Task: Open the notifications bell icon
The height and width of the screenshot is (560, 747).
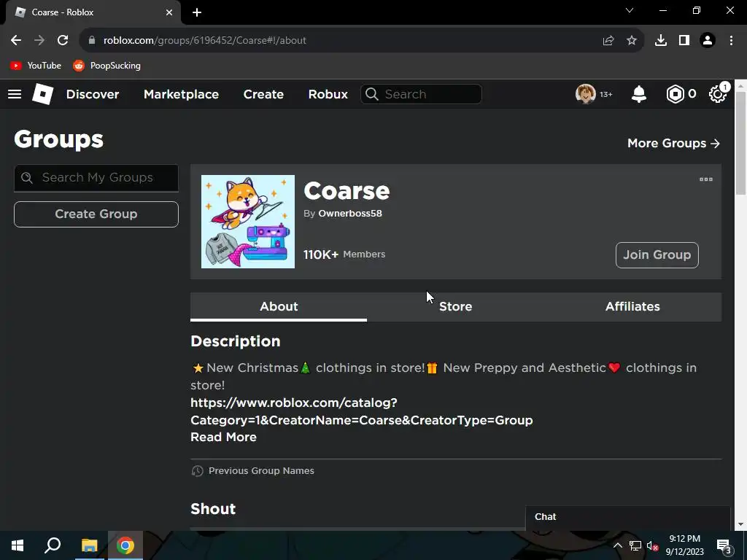Action: point(639,94)
